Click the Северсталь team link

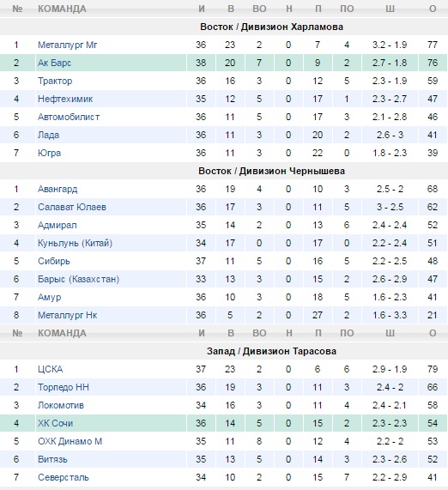point(64,477)
